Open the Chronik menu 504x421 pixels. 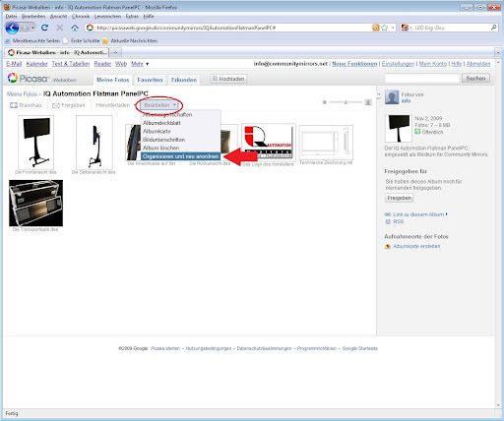click(81, 16)
